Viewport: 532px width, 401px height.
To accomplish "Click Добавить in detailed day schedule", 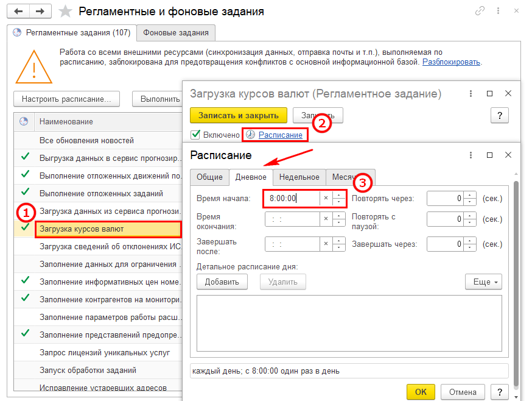I will [x=222, y=282].
